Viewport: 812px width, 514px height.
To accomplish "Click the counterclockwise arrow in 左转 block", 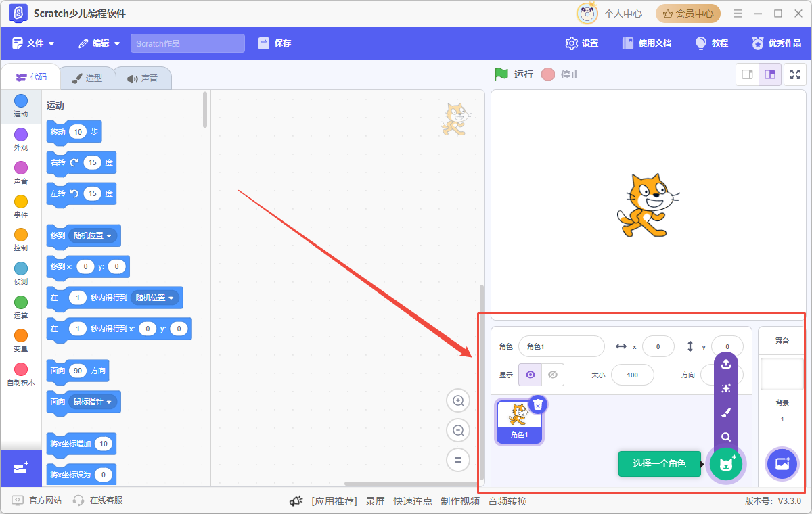I will [x=74, y=193].
